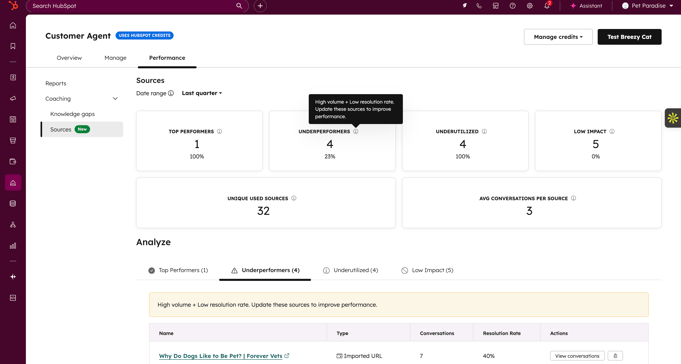681x364 pixels.
Task: Click info icon beside Unique Used Sources
Action: pos(294,198)
